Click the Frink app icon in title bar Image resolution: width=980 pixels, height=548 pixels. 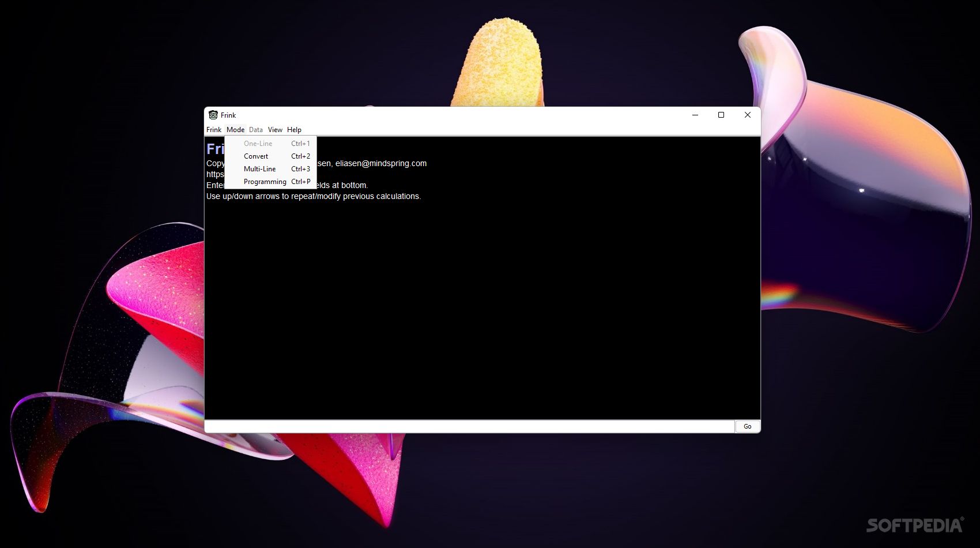click(x=213, y=115)
